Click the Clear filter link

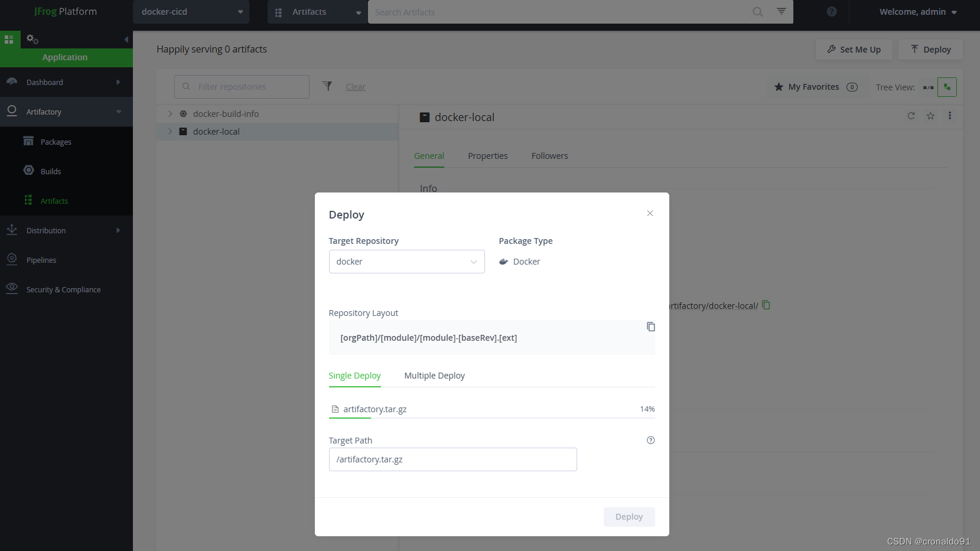click(x=356, y=87)
